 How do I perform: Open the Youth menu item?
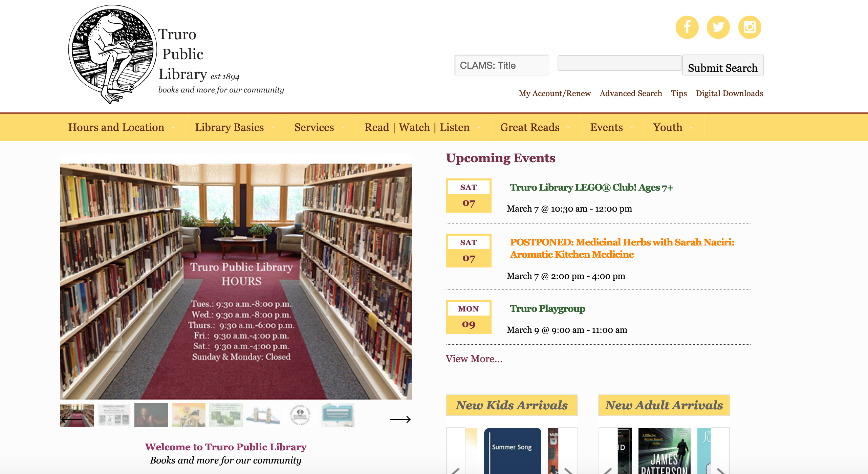(x=668, y=127)
